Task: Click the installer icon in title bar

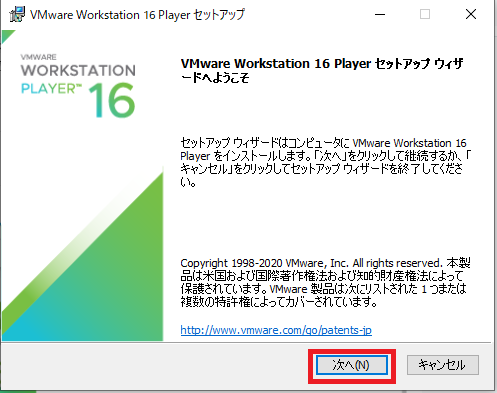Action: coord(17,14)
